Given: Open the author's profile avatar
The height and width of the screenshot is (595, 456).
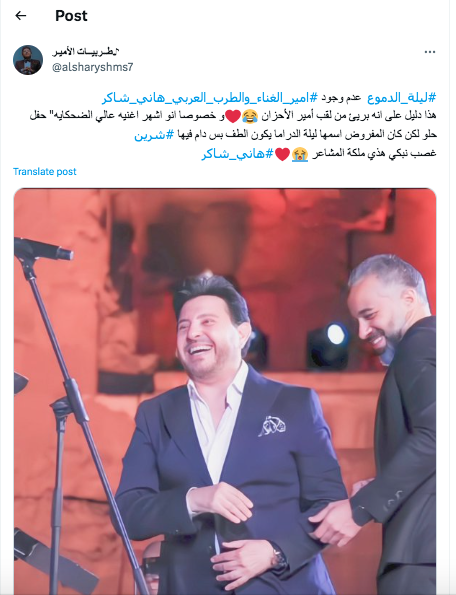Looking at the screenshot, I should click(28, 60).
